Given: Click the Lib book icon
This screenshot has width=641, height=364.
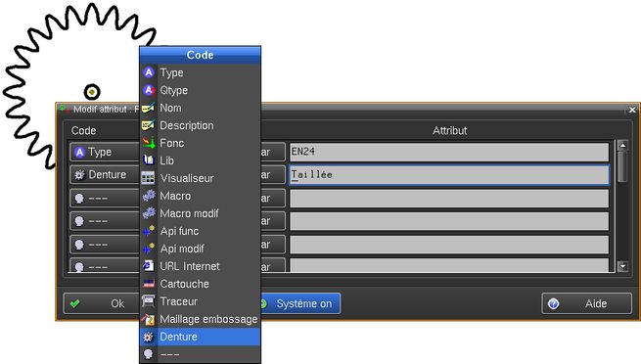Looking at the screenshot, I should pos(149,160).
